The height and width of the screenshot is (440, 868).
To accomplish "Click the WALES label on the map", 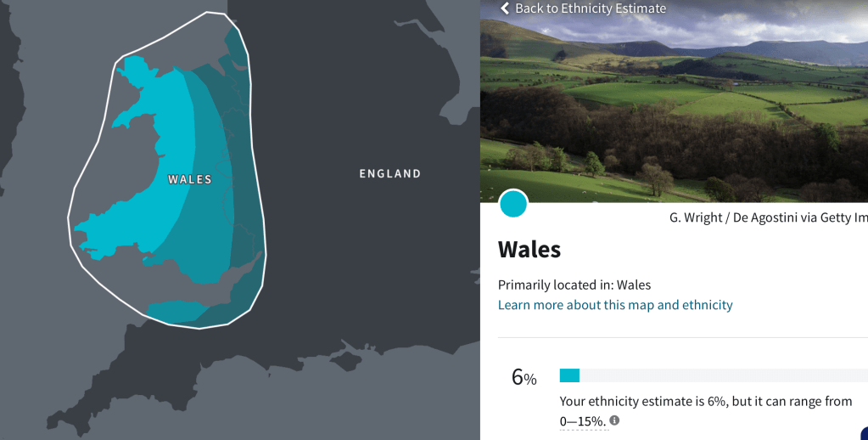I will pos(189,179).
